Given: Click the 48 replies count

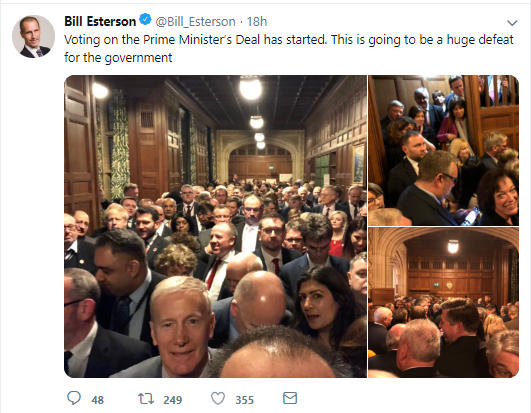Looking at the screenshot, I should tap(98, 400).
